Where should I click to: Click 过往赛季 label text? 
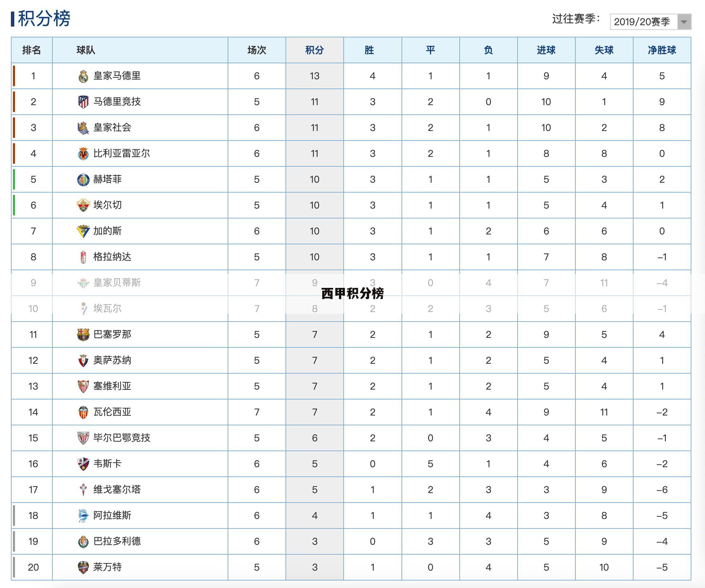(576, 19)
